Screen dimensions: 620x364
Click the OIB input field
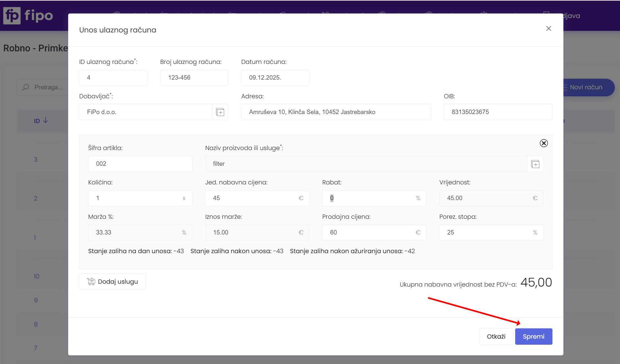pyautogui.click(x=498, y=112)
